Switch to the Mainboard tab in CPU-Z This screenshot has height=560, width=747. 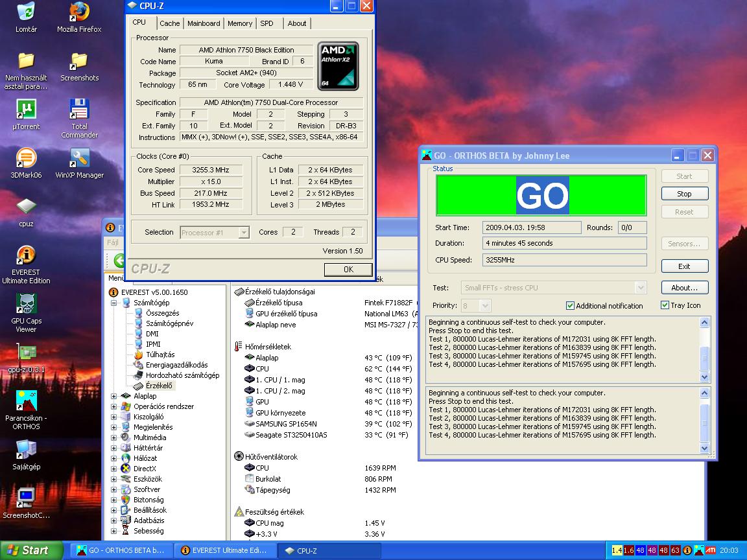click(x=204, y=23)
